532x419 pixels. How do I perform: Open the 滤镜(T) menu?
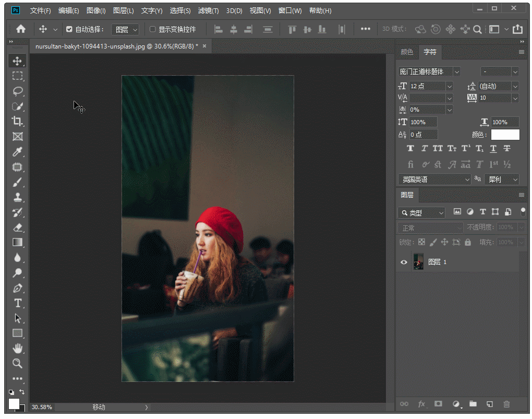(208, 11)
